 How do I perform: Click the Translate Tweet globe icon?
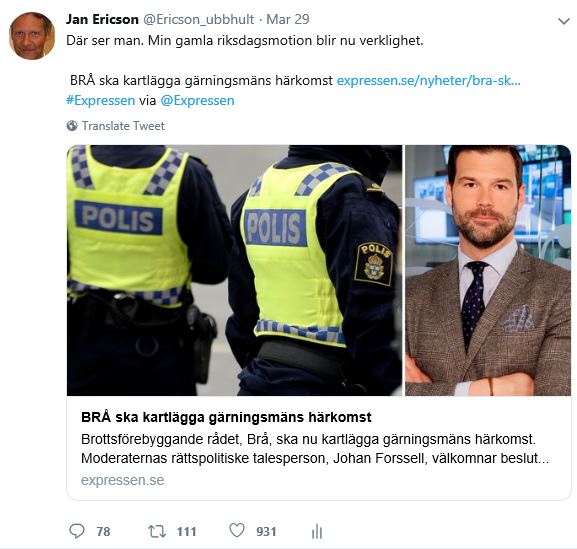coord(72,126)
